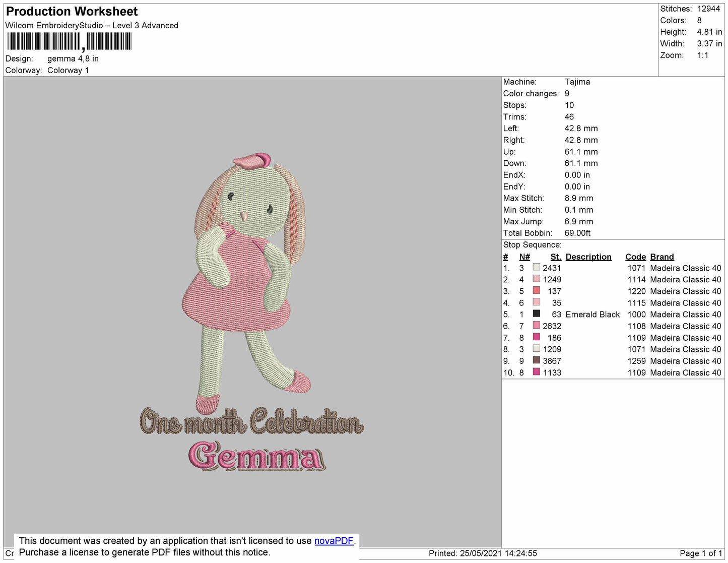Click the Code column header
Viewport: 728px width, 563px height.
pyautogui.click(x=635, y=257)
